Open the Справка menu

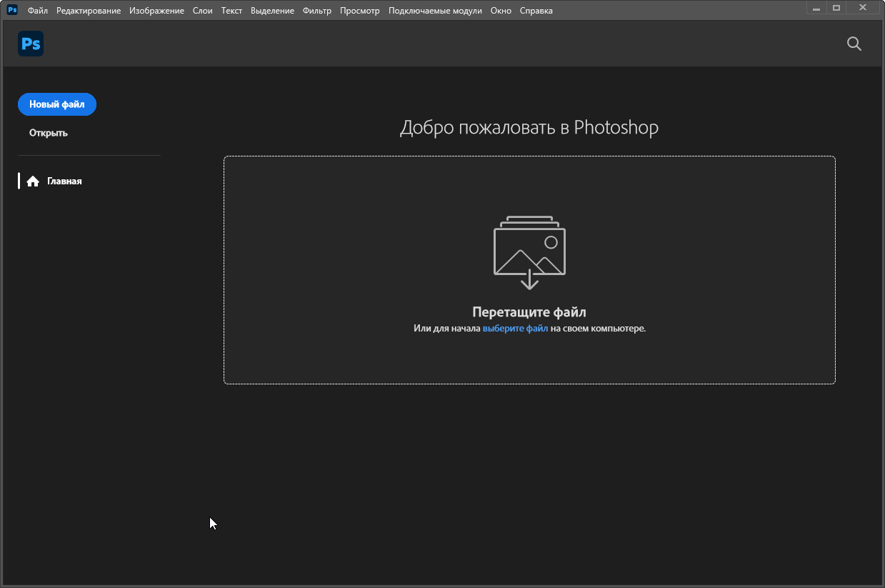pos(536,11)
